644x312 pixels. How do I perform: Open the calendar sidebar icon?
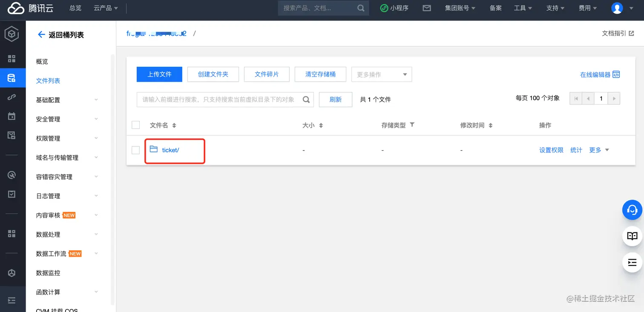[x=12, y=116]
